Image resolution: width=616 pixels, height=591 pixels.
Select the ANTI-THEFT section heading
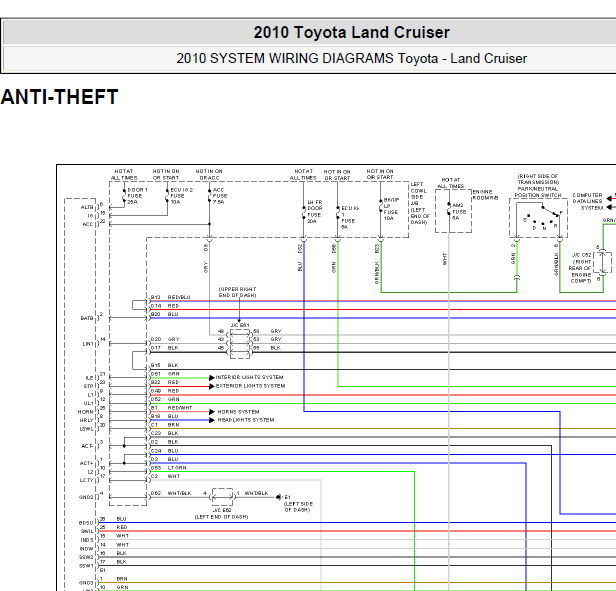tap(59, 97)
